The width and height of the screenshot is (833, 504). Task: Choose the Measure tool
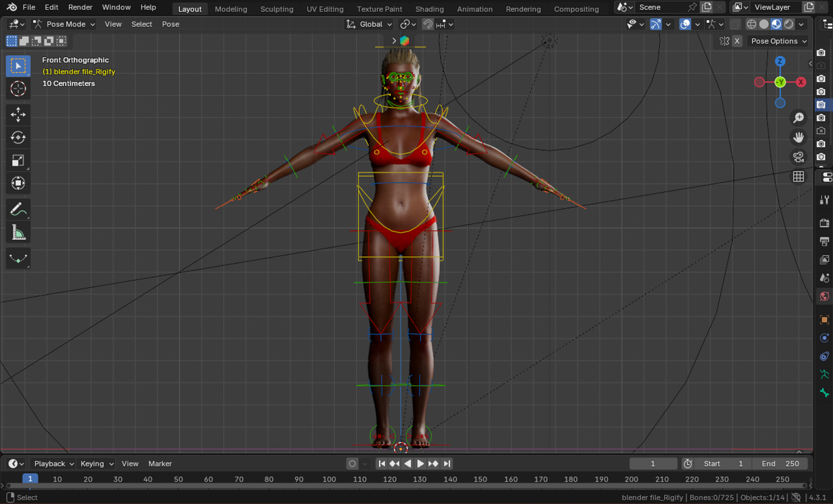tap(18, 233)
